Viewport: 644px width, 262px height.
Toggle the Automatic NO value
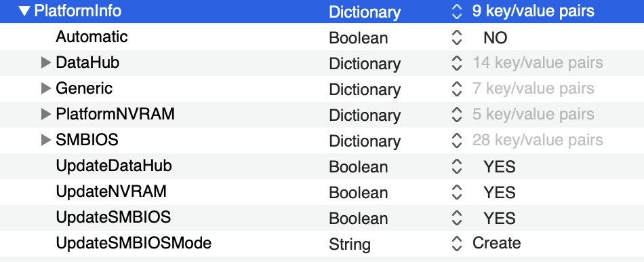tap(496, 38)
